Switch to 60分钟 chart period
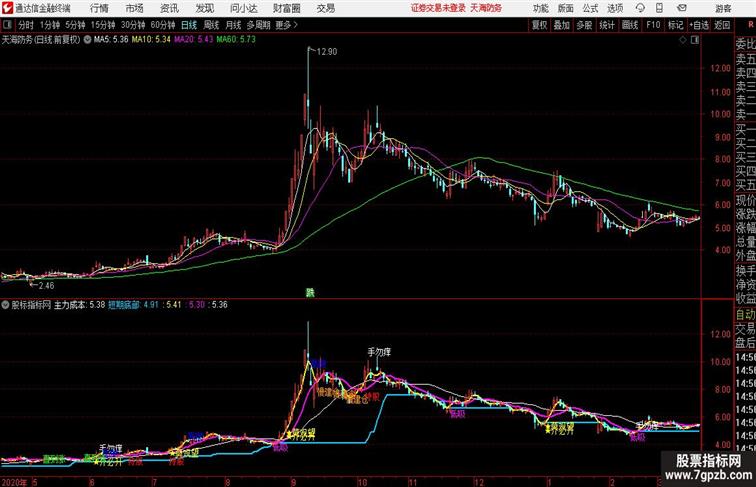Image resolution: width=756 pixels, height=487 pixels. point(163,25)
